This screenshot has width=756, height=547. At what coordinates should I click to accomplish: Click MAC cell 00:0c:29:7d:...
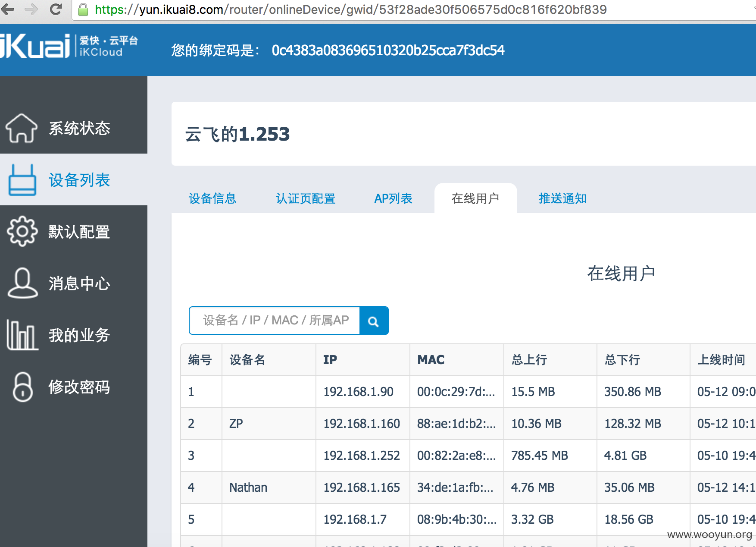(x=456, y=392)
